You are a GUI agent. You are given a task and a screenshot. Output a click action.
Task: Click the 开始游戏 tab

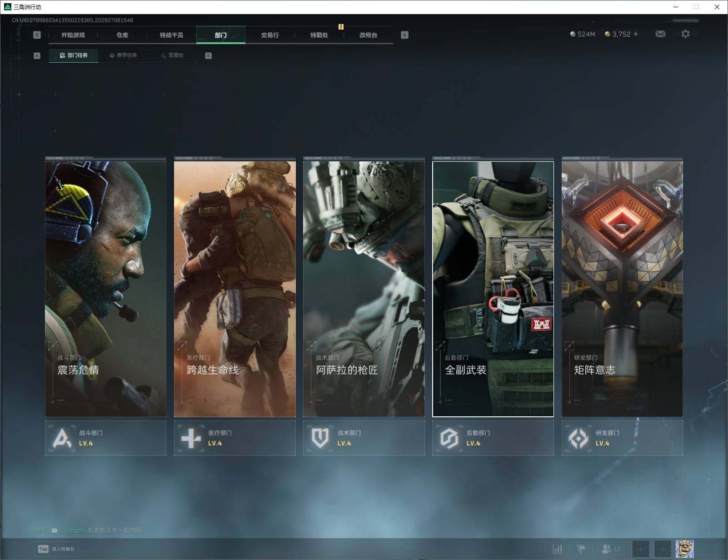[x=73, y=35]
